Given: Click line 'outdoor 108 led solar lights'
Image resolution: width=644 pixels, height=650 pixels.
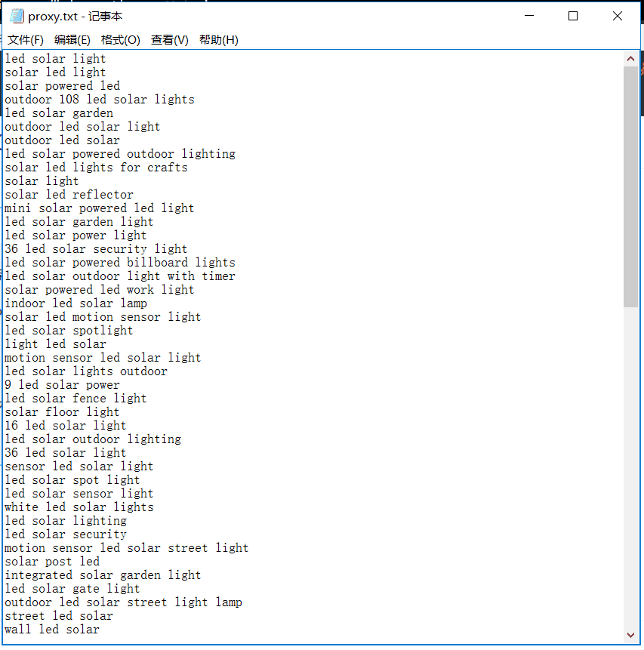Looking at the screenshot, I should 100,100.
